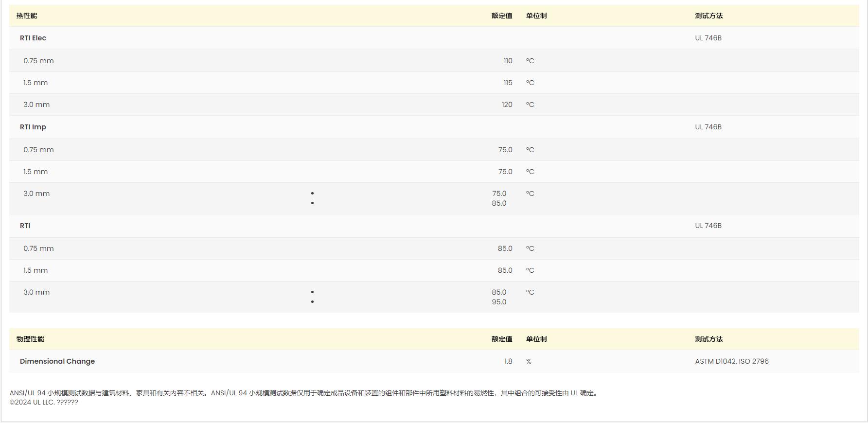Click UL 746B in RTI Elec row
868x423 pixels.
[x=708, y=38]
